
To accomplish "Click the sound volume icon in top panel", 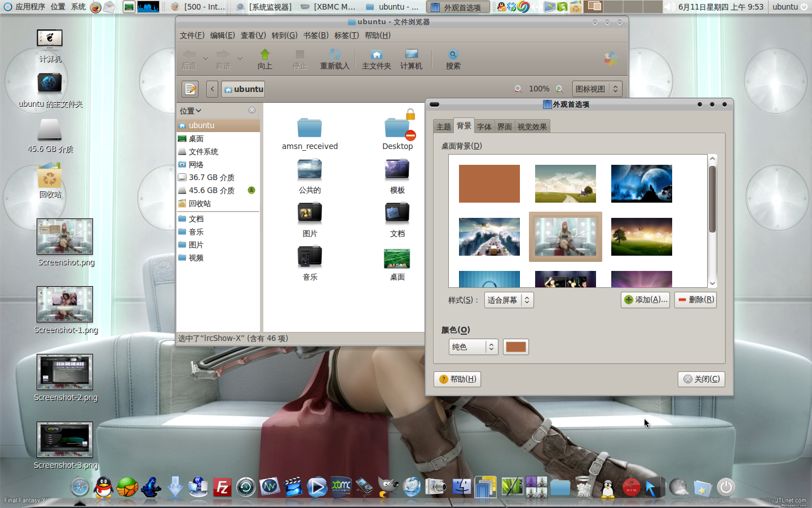I will point(670,7).
